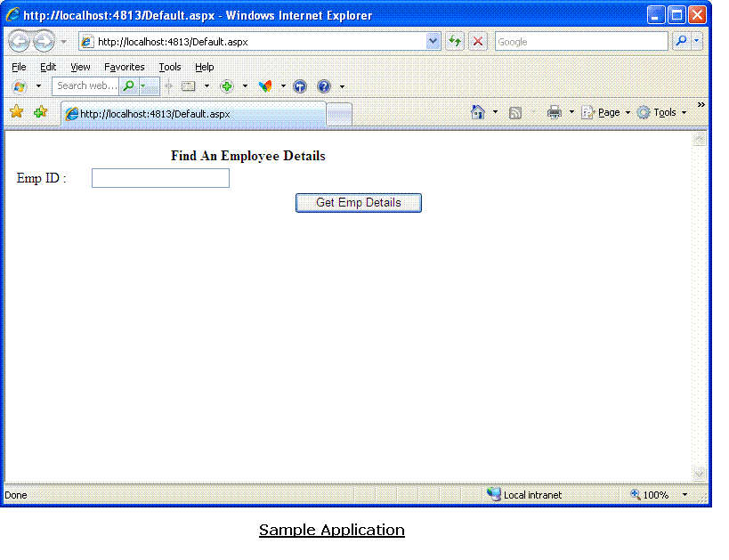
Task: Open the Home button dropdown arrow
Action: click(495, 112)
